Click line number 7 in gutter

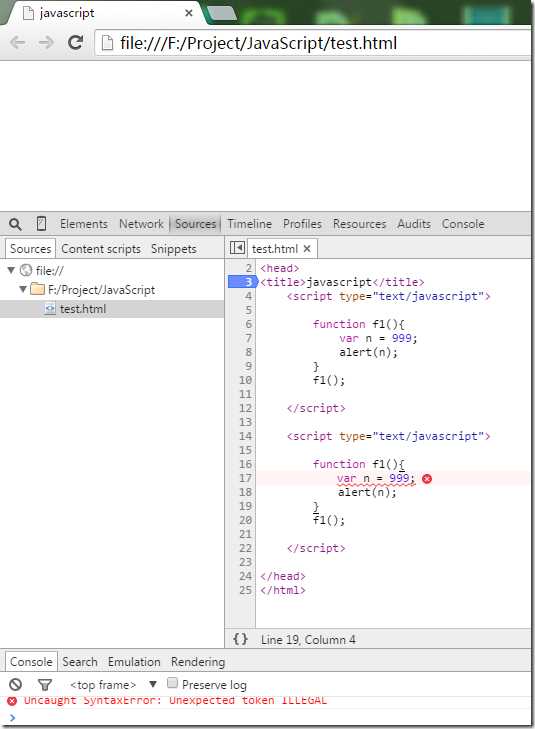point(249,338)
